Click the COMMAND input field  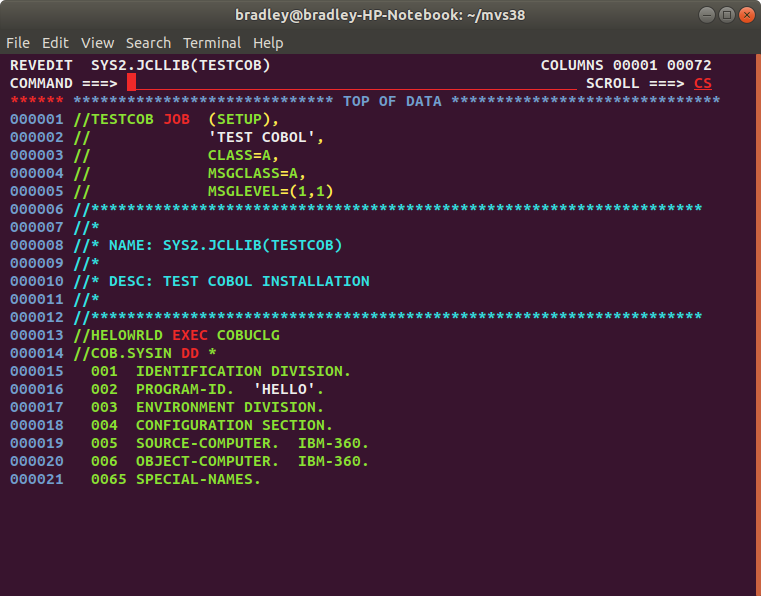pyautogui.click(x=352, y=83)
